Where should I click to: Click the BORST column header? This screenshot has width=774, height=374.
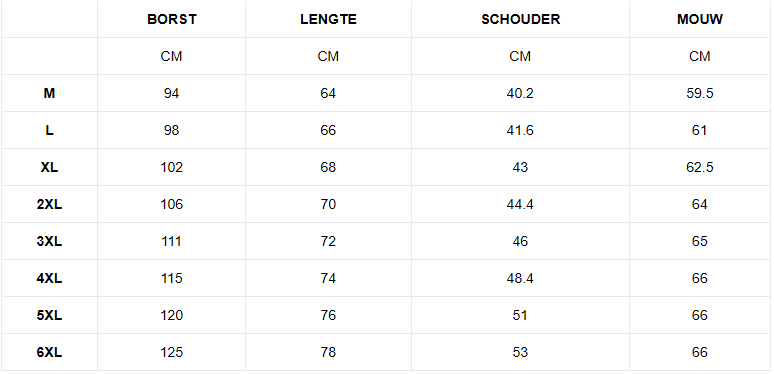tap(172, 19)
